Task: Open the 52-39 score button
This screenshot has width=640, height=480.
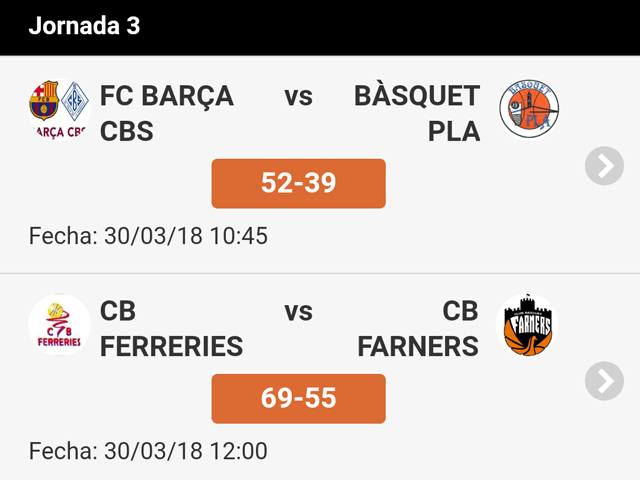Action: pyautogui.click(x=298, y=183)
